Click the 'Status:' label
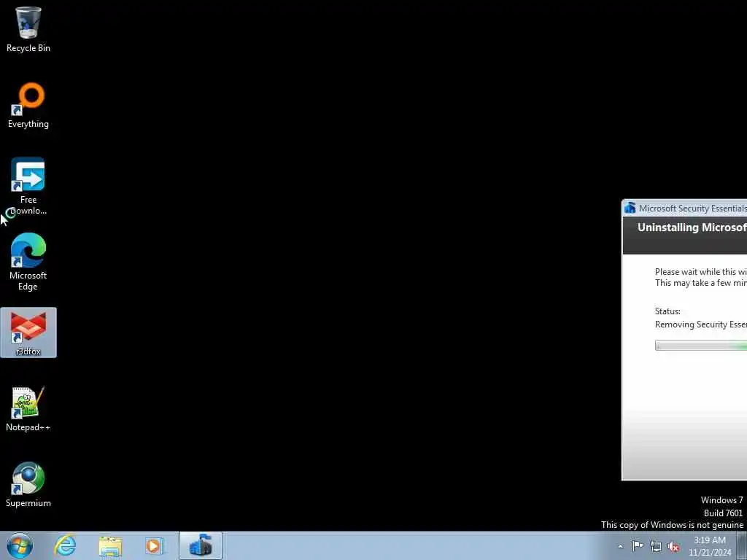 pyautogui.click(x=667, y=311)
